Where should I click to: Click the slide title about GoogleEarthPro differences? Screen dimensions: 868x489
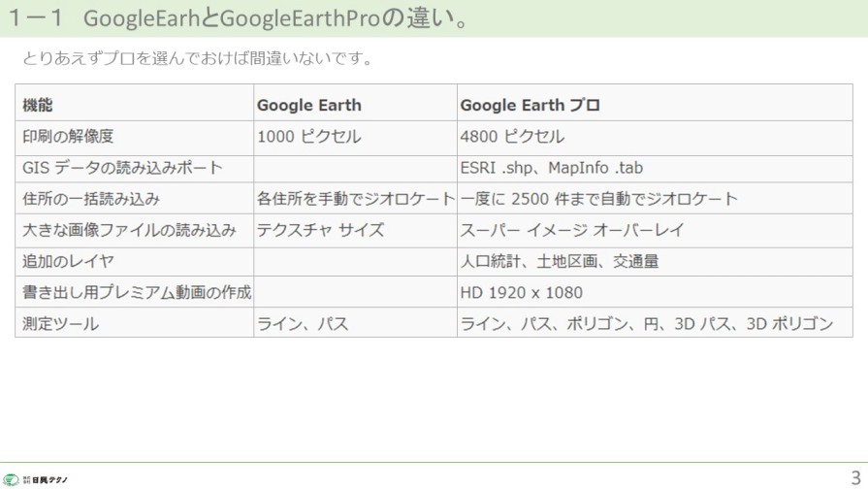click(x=240, y=18)
